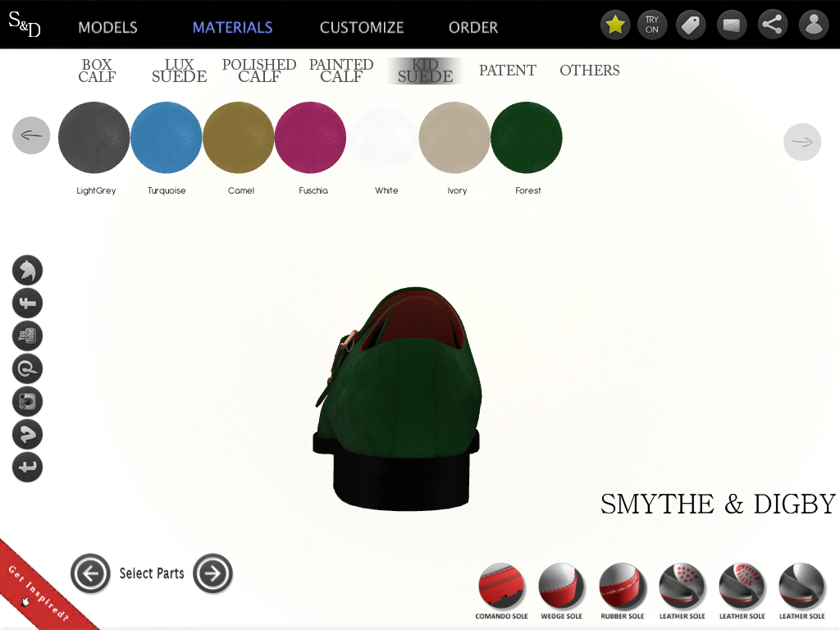840x630 pixels.
Task: Click the envelope mail icon
Action: (732, 25)
